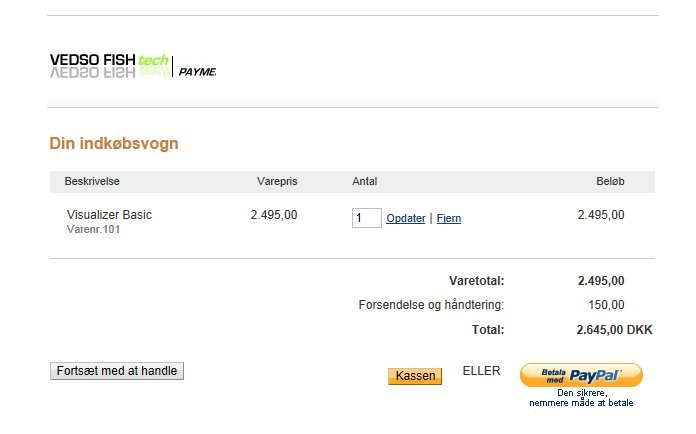
Task: Click the Opdater link
Action: pyautogui.click(x=406, y=218)
